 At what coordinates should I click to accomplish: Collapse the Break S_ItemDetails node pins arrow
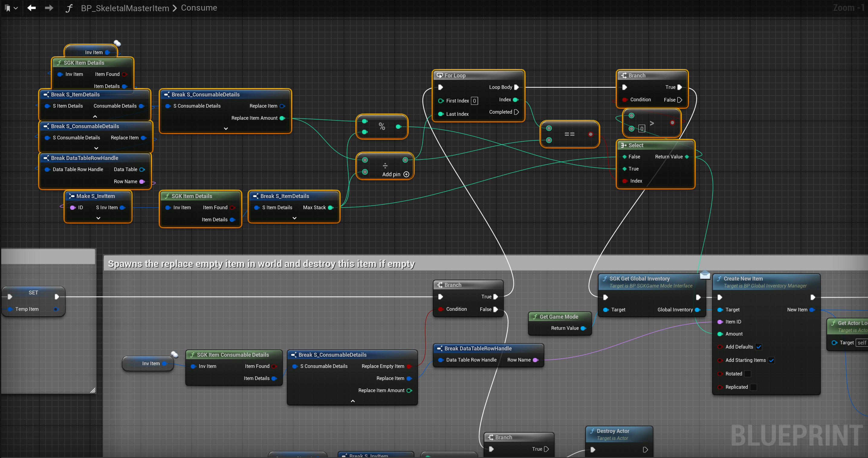click(95, 116)
